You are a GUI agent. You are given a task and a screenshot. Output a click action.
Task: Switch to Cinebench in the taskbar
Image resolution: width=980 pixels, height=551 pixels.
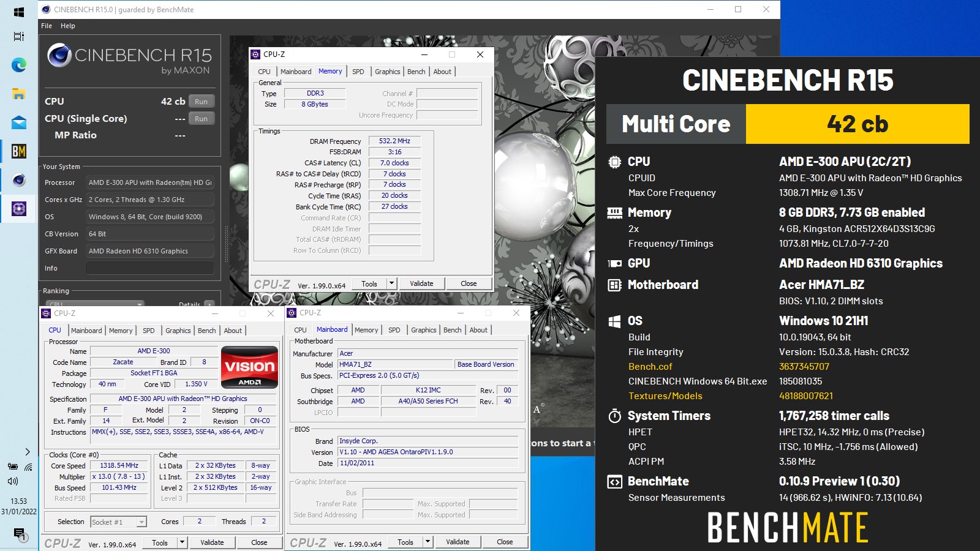18,180
